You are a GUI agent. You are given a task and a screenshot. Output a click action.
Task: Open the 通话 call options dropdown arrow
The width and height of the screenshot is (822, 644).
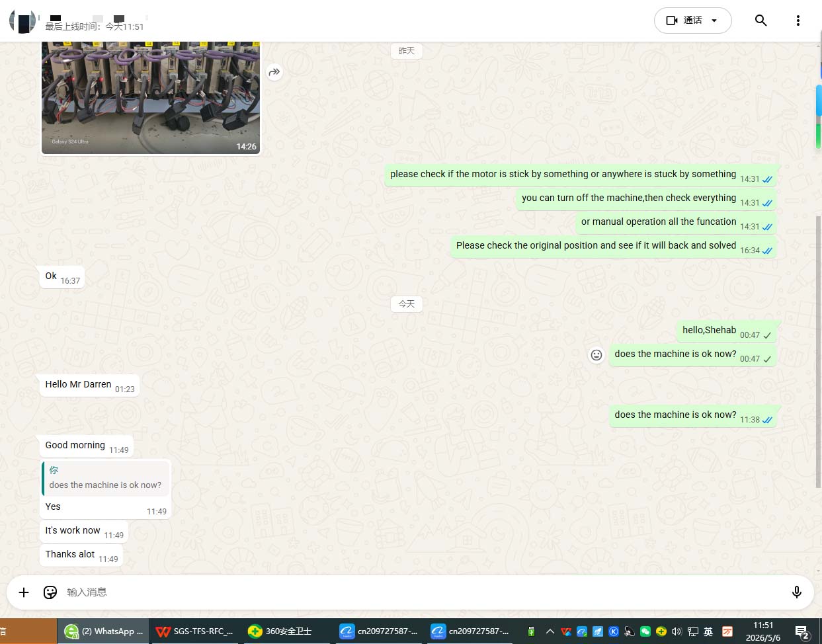(714, 20)
